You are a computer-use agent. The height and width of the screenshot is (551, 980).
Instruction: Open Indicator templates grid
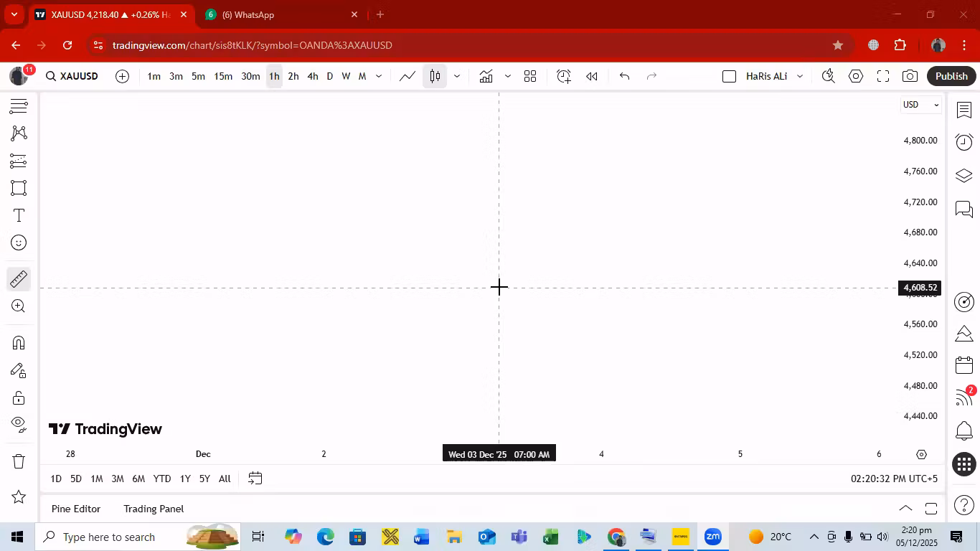(530, 76)
